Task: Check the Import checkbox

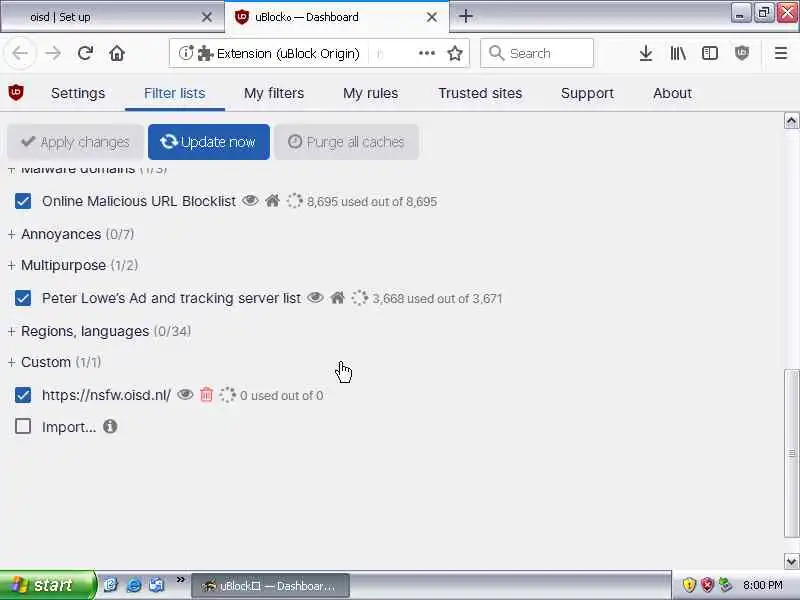Action: tap(23, 426)
